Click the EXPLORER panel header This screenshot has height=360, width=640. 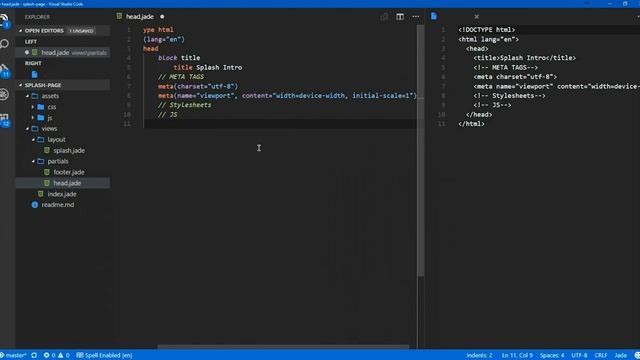point(37,17)
